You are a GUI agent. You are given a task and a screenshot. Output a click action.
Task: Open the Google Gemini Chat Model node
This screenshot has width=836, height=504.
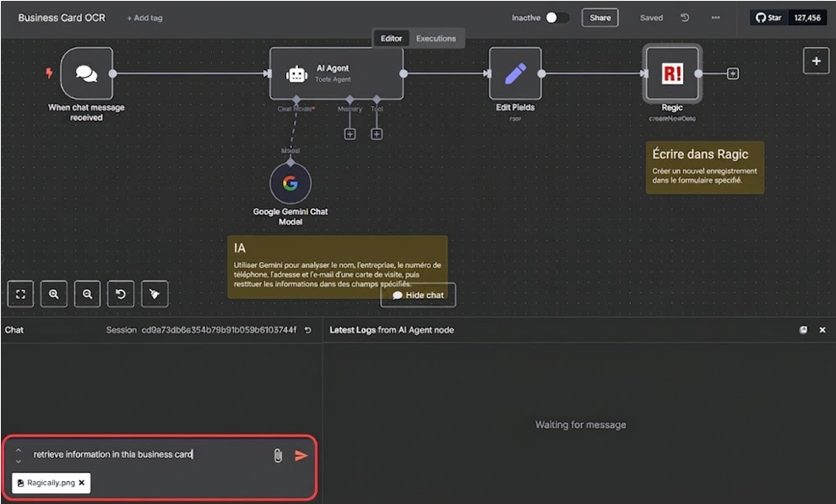[290, 183]
